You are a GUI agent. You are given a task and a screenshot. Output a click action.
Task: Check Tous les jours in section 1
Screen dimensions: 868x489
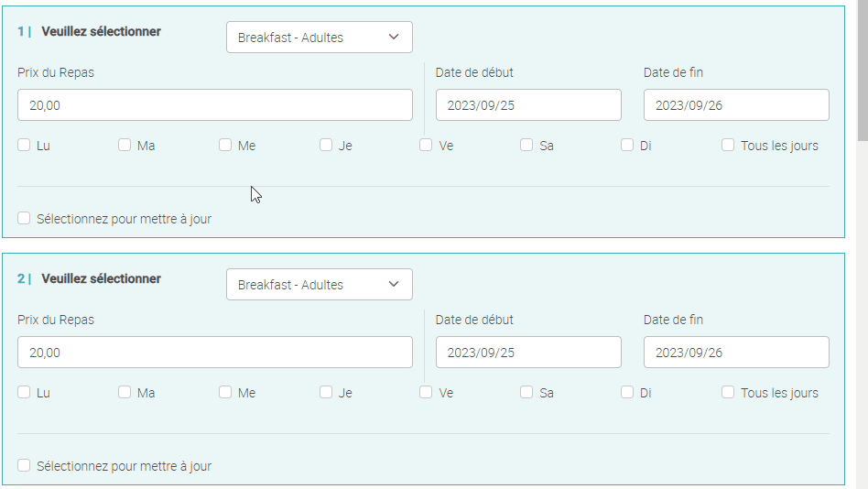pos(728,145)
